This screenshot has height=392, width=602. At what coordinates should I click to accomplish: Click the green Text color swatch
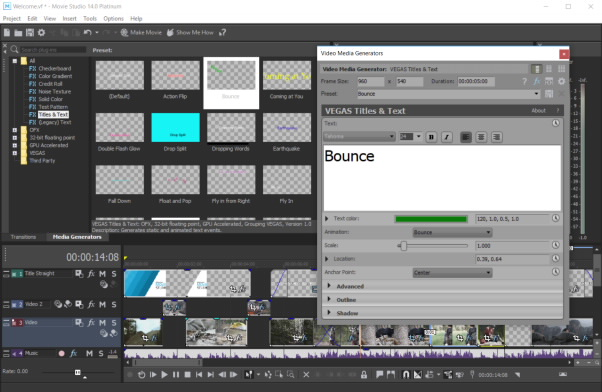tap(431, 219)
